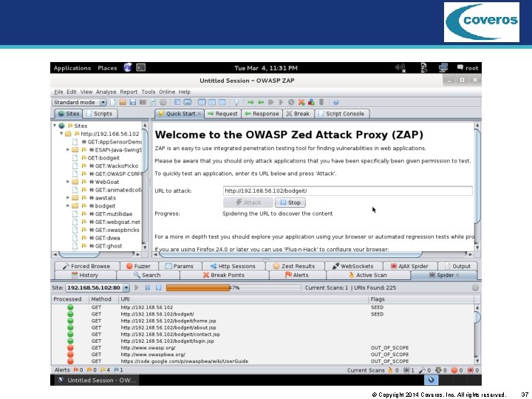Collapse the http://192.168.56.102 tree node
This screenshot has width=532, height=399.
[61, 134]
